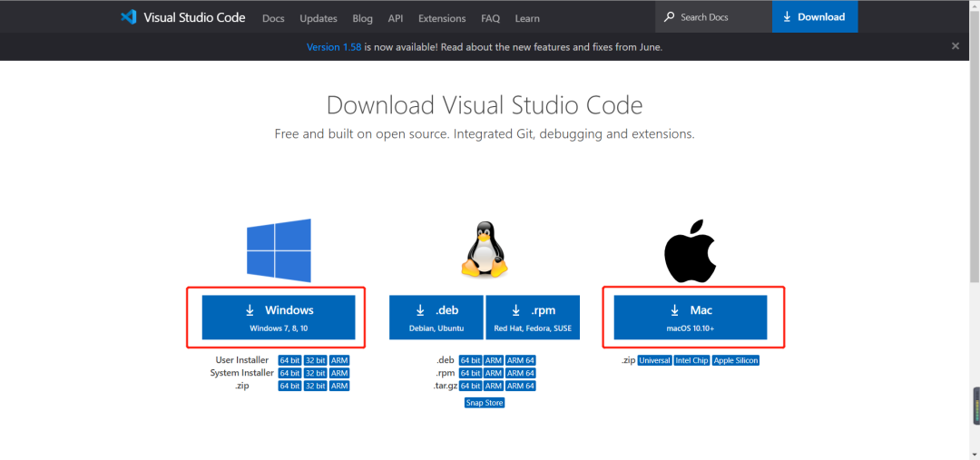Select Linux .rpm ARM 64
Viewport: 980px width, 460px height.
(x=521, y=373)
